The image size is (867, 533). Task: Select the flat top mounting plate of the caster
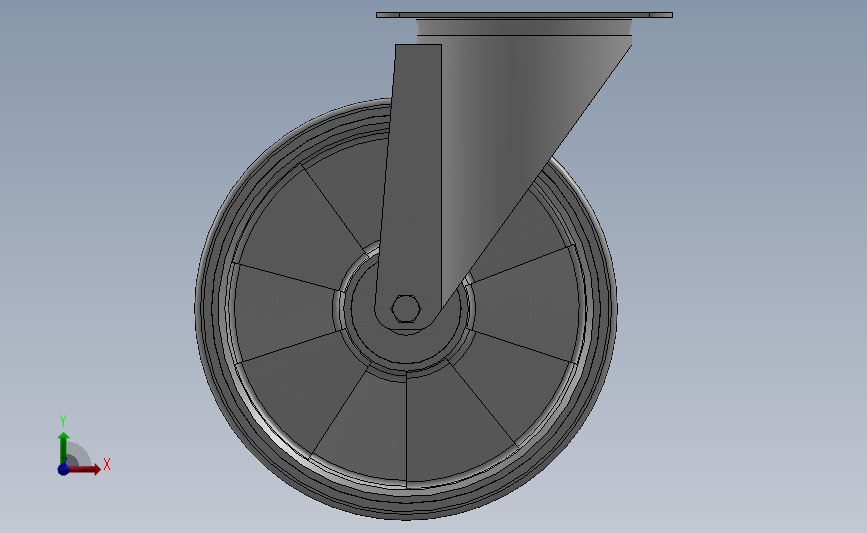pyautogui.click(x=524, y=15)
